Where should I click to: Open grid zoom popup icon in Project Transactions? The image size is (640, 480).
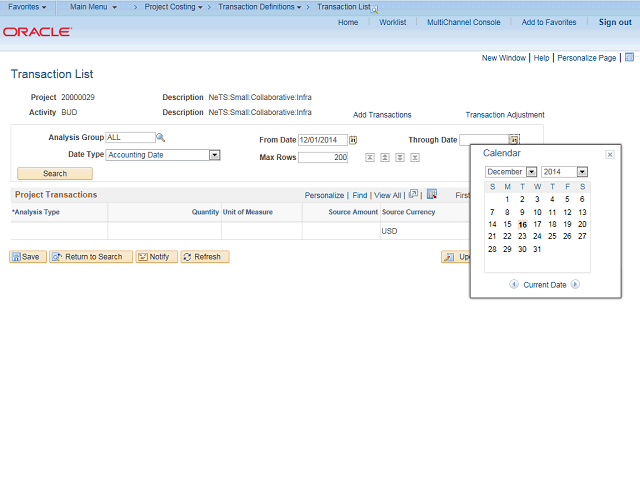pos(413,194)
